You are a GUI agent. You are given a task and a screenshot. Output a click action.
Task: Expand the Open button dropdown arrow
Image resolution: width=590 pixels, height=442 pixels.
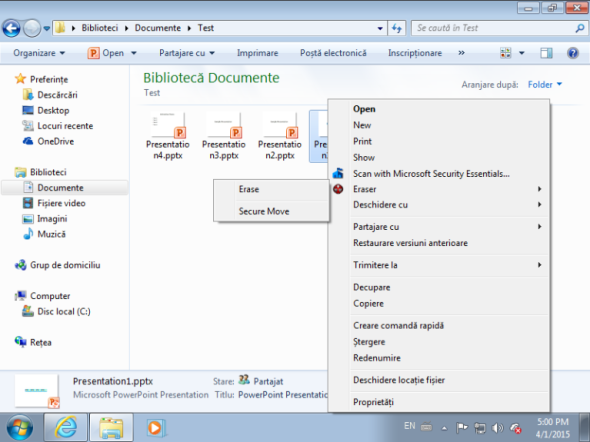click(x=134, y=53)
